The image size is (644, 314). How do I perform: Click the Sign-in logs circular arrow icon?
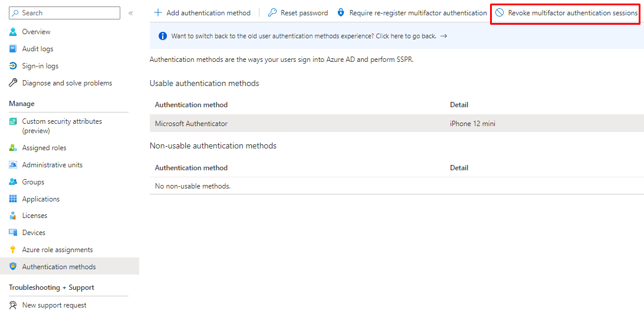(x=13, y=66)
